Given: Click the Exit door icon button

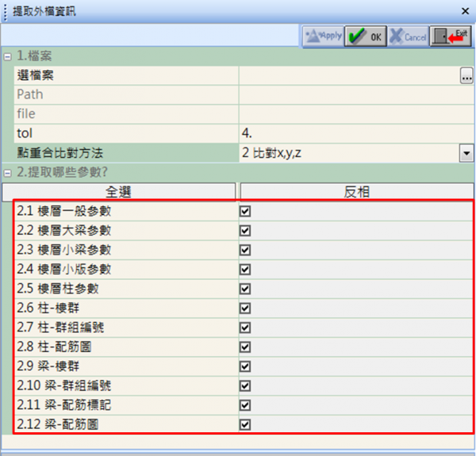Looking at the screenshot, I should click(451, 36).
